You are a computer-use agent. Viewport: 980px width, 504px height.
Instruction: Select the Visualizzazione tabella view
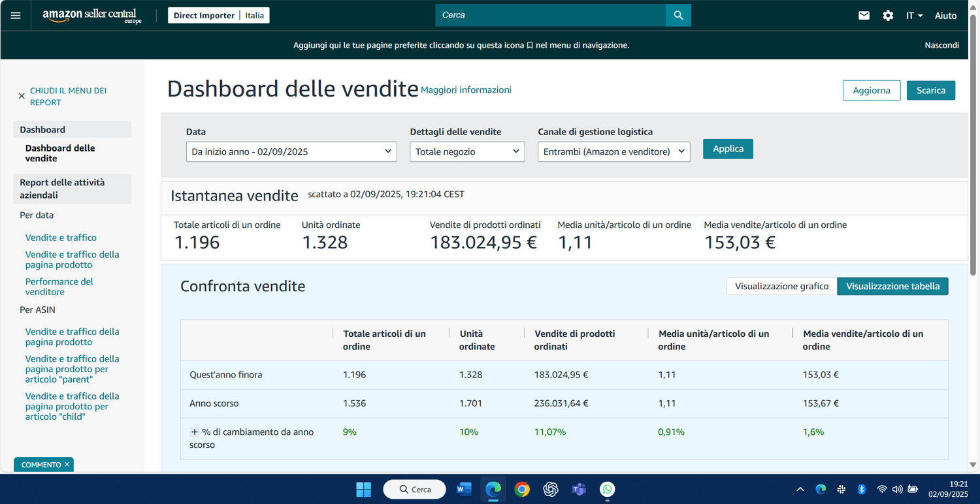[892, 286]
